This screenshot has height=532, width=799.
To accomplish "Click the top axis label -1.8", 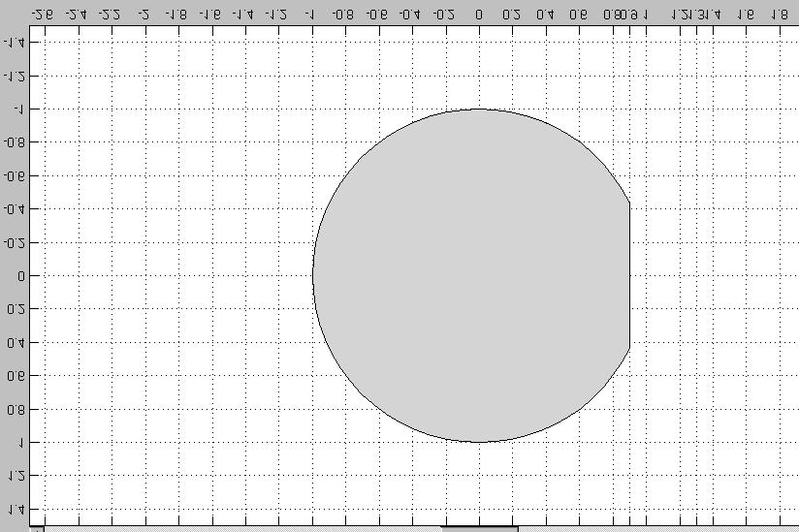I will (176, 15).
